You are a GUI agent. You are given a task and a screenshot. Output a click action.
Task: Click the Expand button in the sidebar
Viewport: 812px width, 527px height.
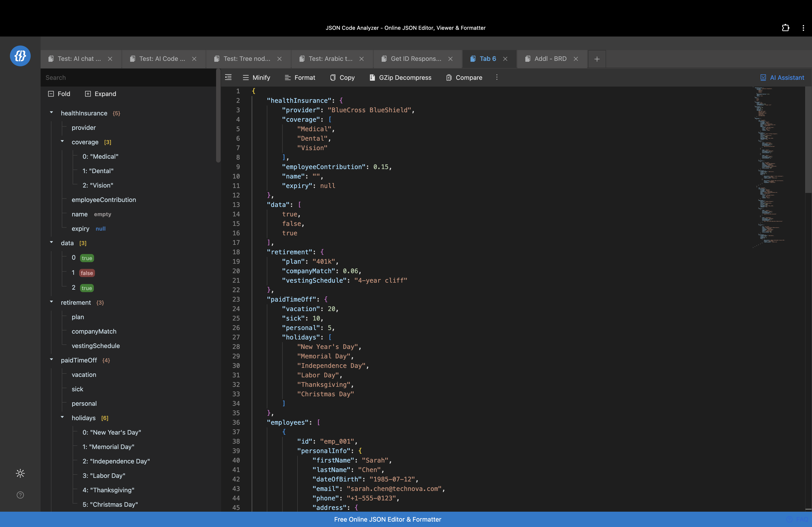pyautogui.click(x=100, y=94)
